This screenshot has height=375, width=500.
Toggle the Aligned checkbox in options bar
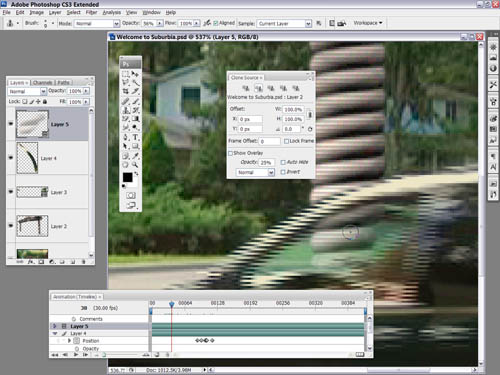(x=216, y=23)
